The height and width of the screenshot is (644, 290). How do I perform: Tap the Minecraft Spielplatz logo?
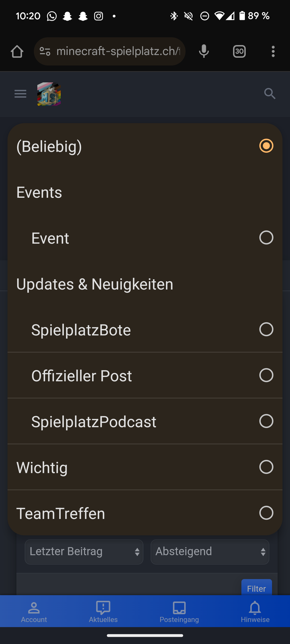49,94
